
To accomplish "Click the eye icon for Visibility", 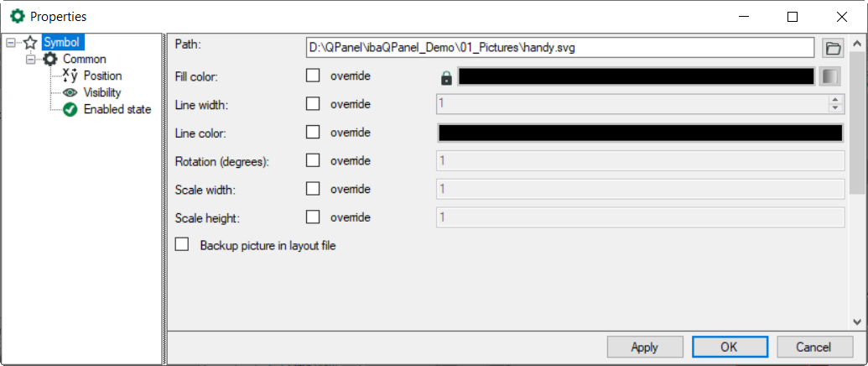I will pos(70,92).
